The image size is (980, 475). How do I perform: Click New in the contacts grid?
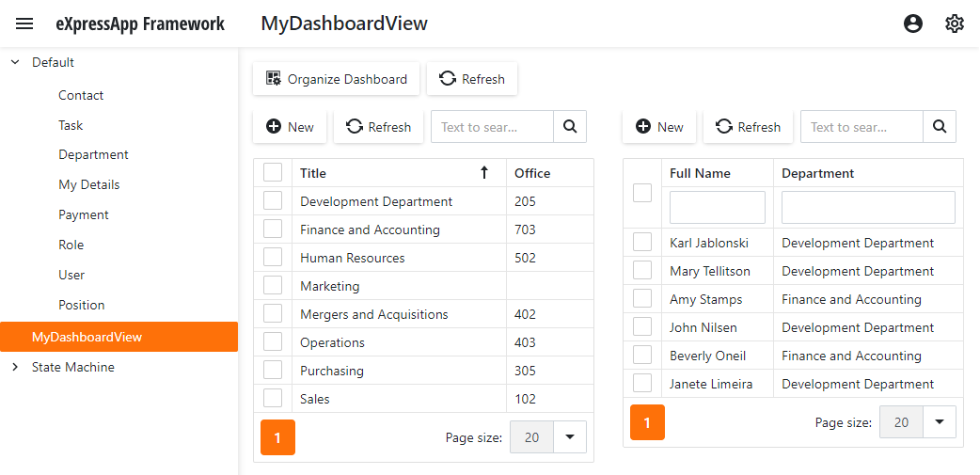point(659,127)
